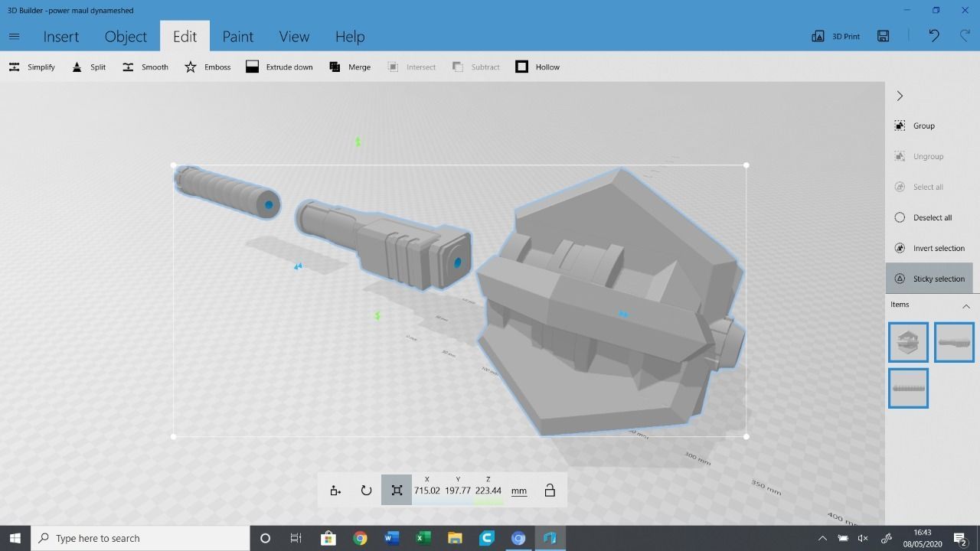
Task: Open File Explorer from taskbar
Action: coord(454,538)
